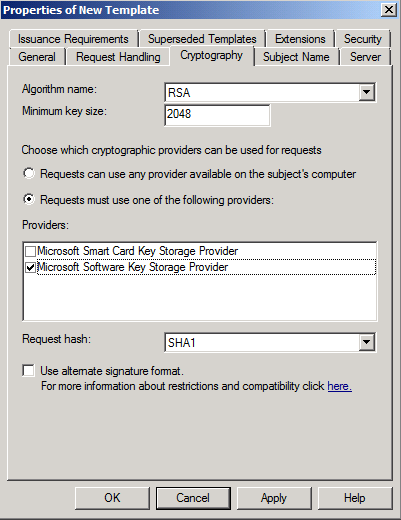Image resolution: width=401 pixels, height=520 pixels.
Task: Click the Minimum key size field
Action: click(217, 115)
